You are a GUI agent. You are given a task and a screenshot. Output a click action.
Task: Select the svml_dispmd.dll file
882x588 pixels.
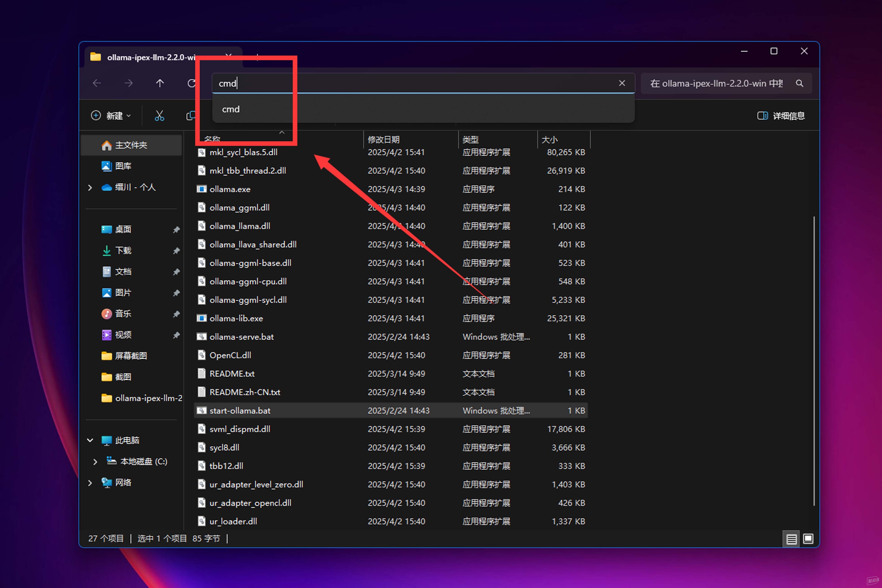(391, 429)
